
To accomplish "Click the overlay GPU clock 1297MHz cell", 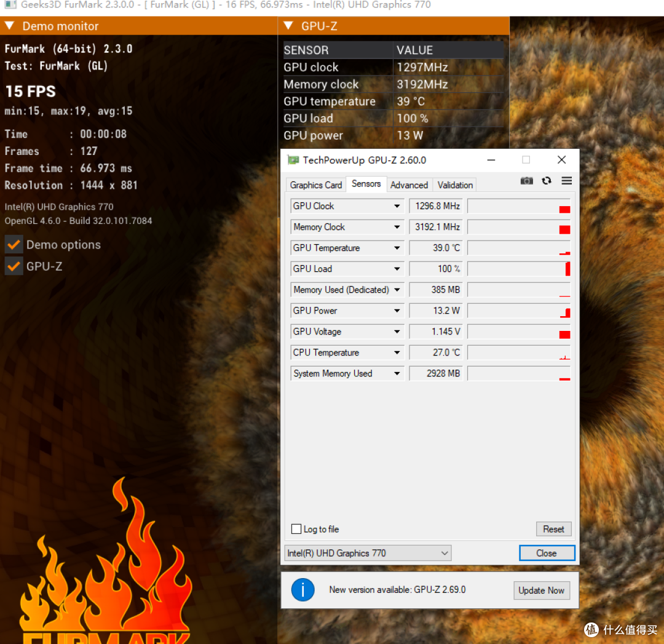I will (x=449, y=68).
